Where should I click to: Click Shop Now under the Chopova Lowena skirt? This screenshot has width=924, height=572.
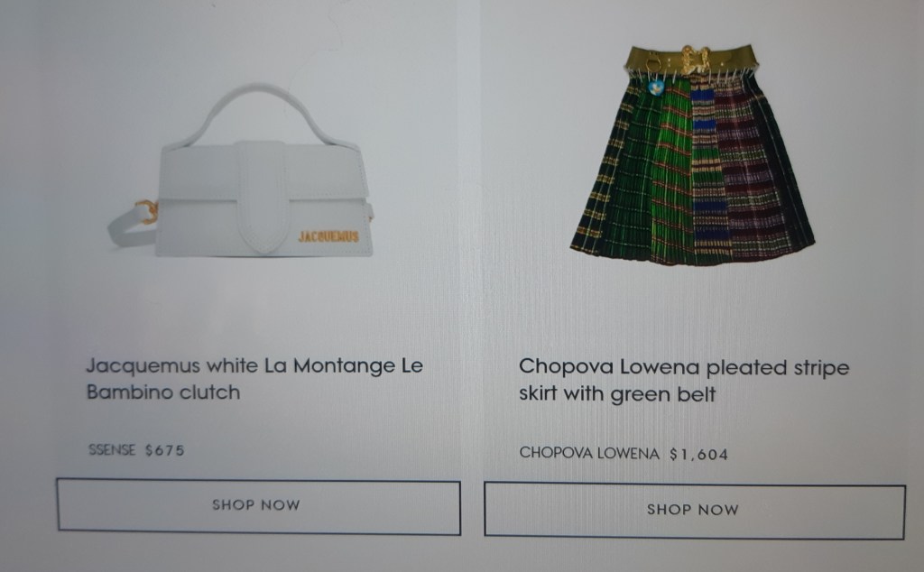pyautogui.click(x=694, y=510)
